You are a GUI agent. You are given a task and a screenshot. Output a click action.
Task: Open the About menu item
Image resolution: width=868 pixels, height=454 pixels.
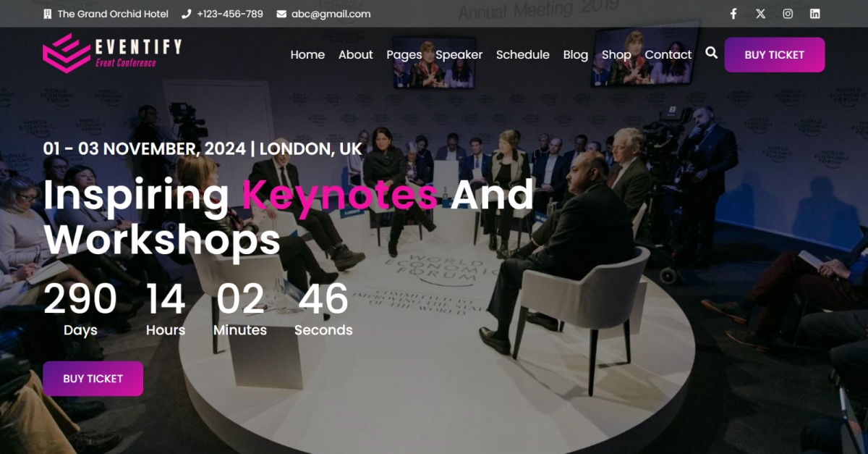(356, 55)
